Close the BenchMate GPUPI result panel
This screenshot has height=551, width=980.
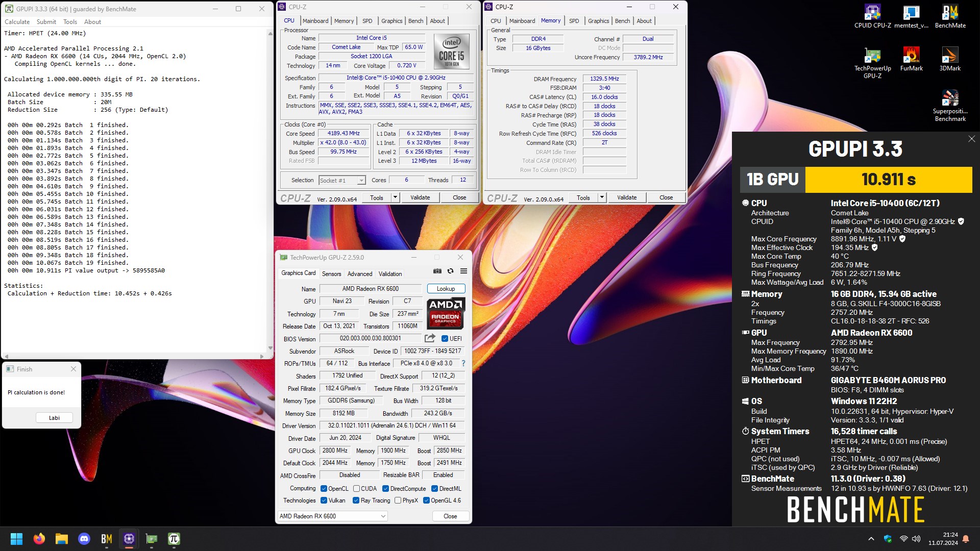coord(971,139)
